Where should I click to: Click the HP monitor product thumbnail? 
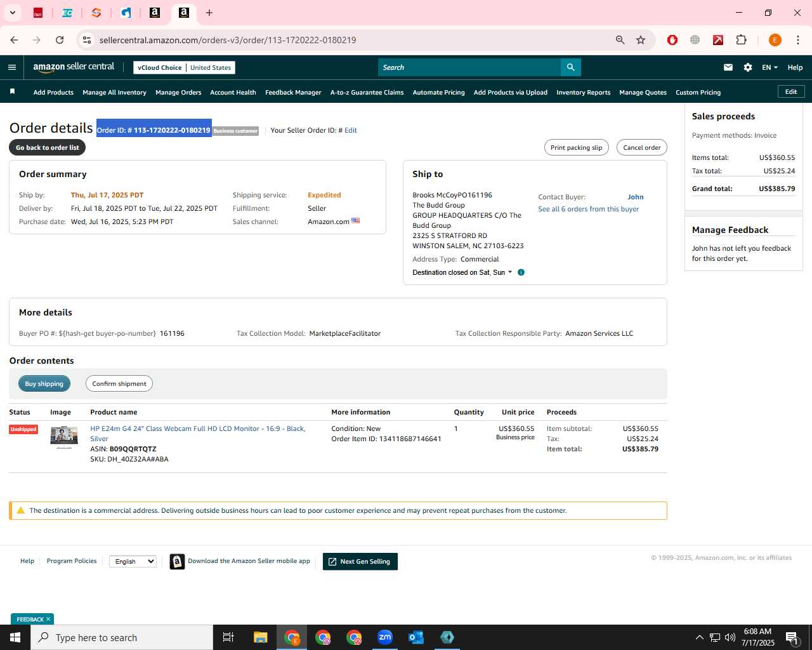click(64, 437)
